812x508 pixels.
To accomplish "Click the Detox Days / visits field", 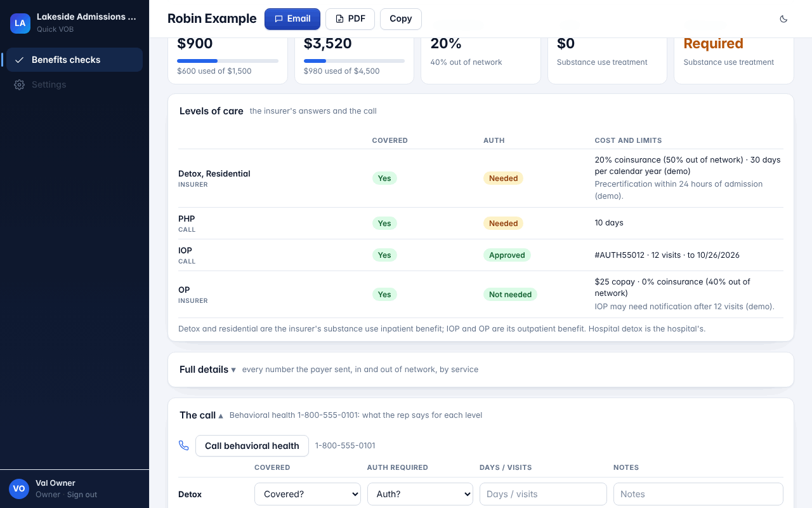I will pyautogui.click(x=543, y=494).
